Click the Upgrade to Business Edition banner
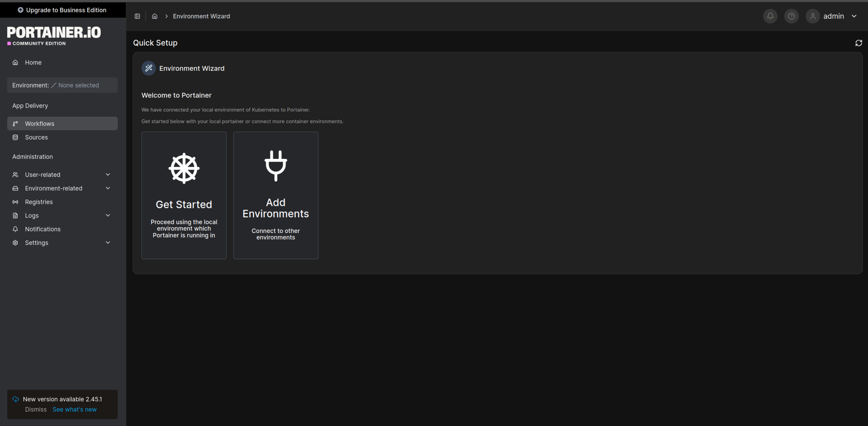The image size is (868, 426). (x=63, y=10)
